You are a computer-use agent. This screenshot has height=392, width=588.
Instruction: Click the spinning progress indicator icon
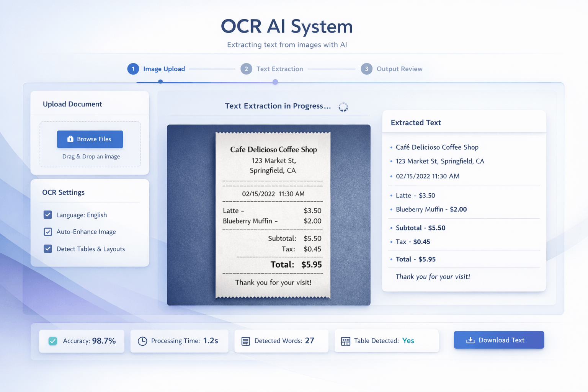tap(343, 107)
